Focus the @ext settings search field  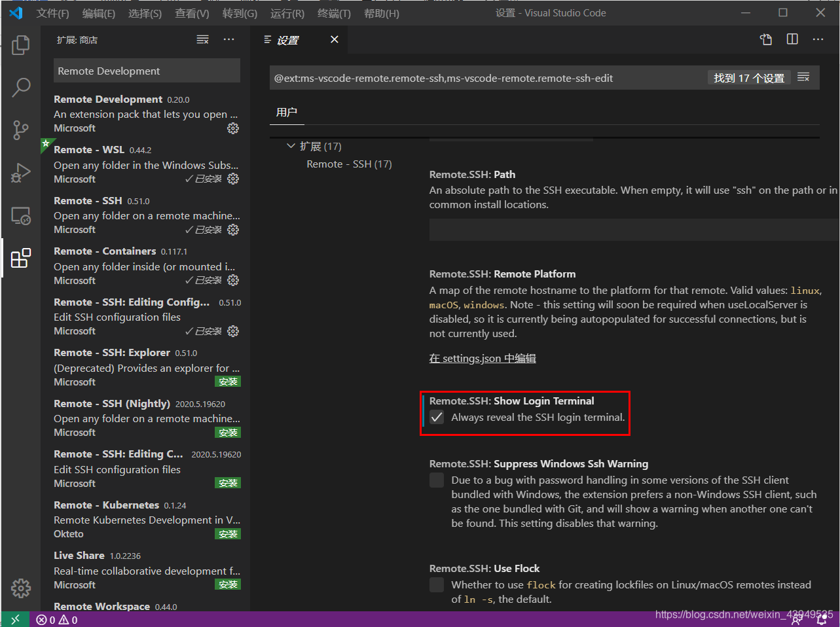point(488,78)
